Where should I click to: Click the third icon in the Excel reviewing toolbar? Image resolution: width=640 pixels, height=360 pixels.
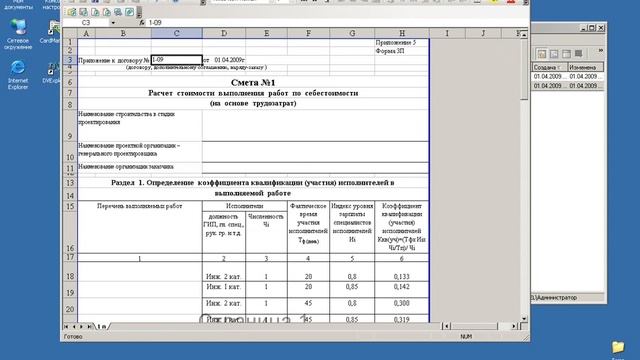point(95,12)
